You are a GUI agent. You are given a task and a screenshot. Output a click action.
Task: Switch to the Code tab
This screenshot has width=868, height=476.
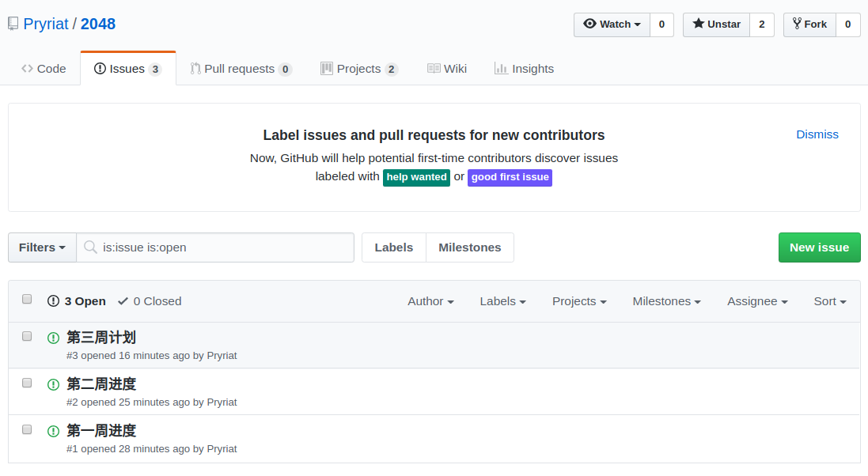(x=44, y=69)
